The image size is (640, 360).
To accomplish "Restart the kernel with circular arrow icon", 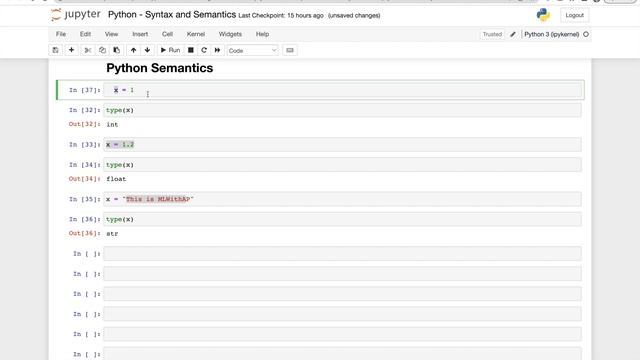I will [x=204, y=50].
